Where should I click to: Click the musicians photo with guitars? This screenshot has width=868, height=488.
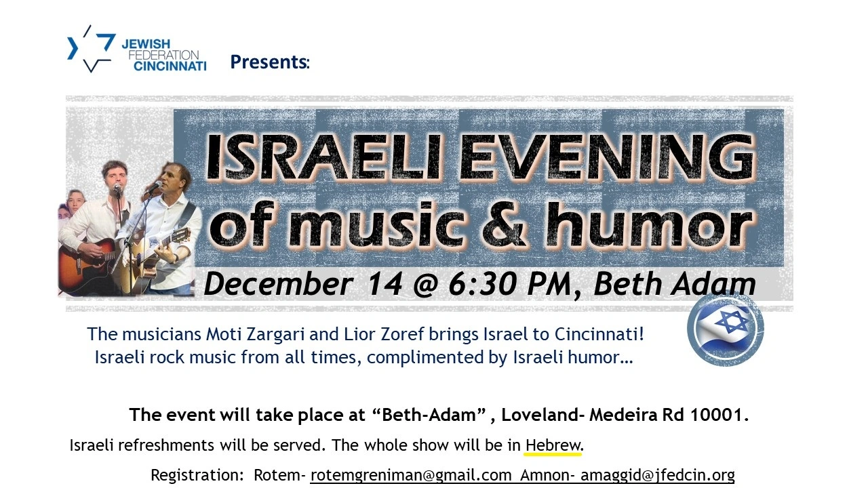[x=129, y=228]
